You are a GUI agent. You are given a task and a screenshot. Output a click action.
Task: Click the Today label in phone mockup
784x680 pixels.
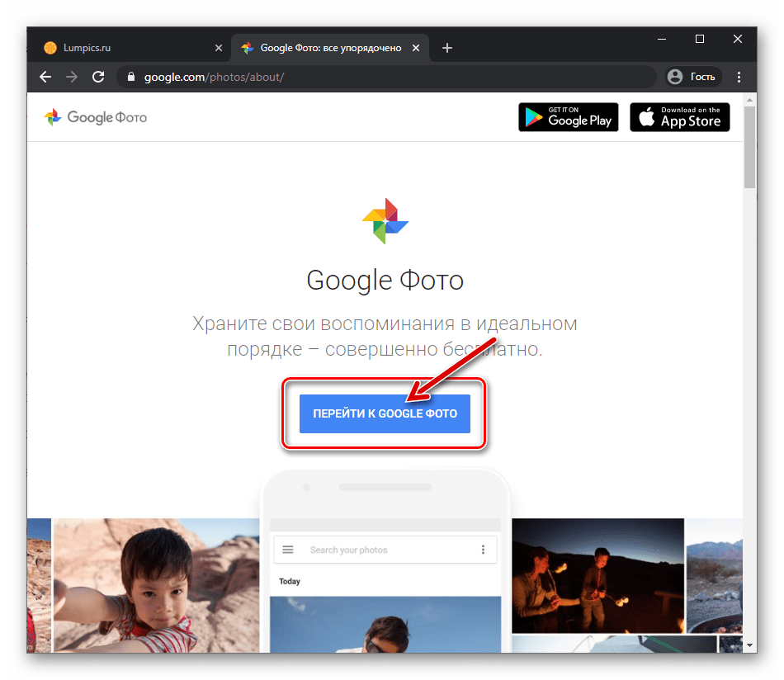[x=290, y=581]
